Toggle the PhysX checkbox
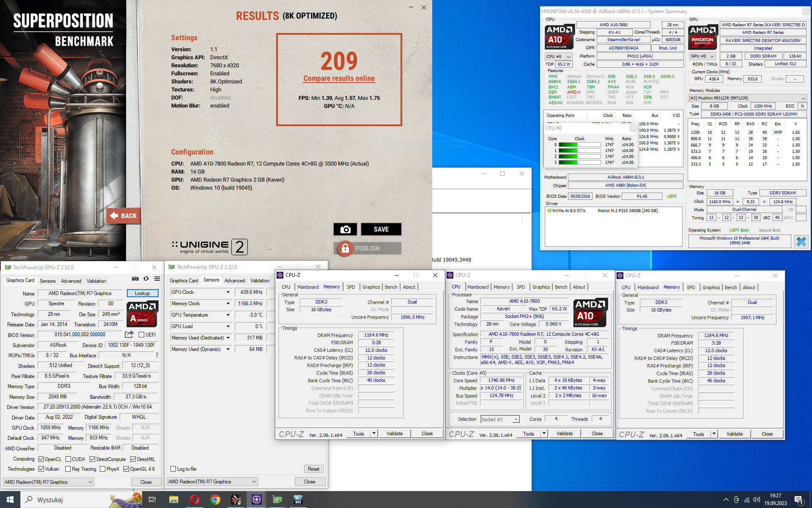This screenshot has width=812, height=508. click(x=102, y=469)
